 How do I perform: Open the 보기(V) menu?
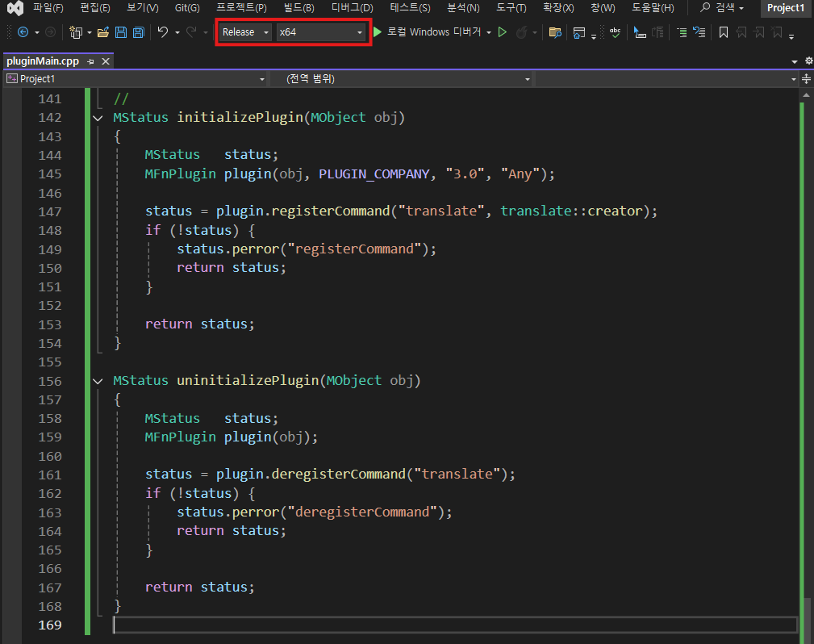click(x=143, y=8)
